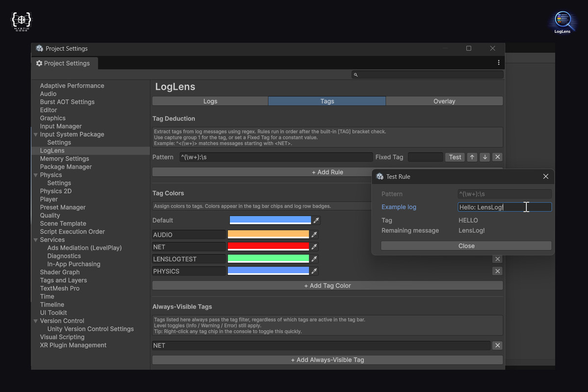This screenshot has height=392, width=588.
Task: Collapse the Input System Package tree item
Action: 36,135
